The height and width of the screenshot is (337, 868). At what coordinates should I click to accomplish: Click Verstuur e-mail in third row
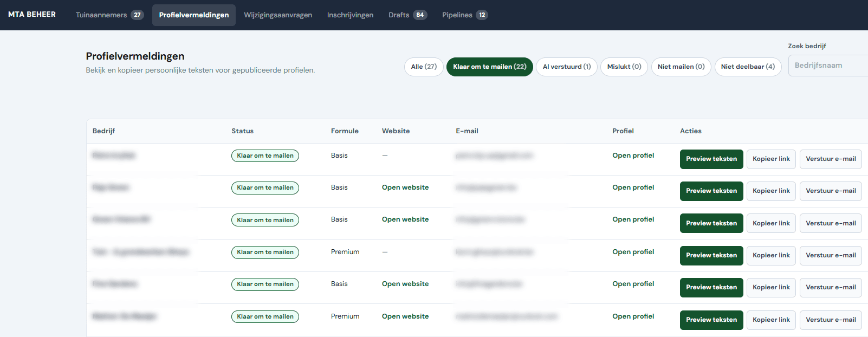[x=831, y=223]
